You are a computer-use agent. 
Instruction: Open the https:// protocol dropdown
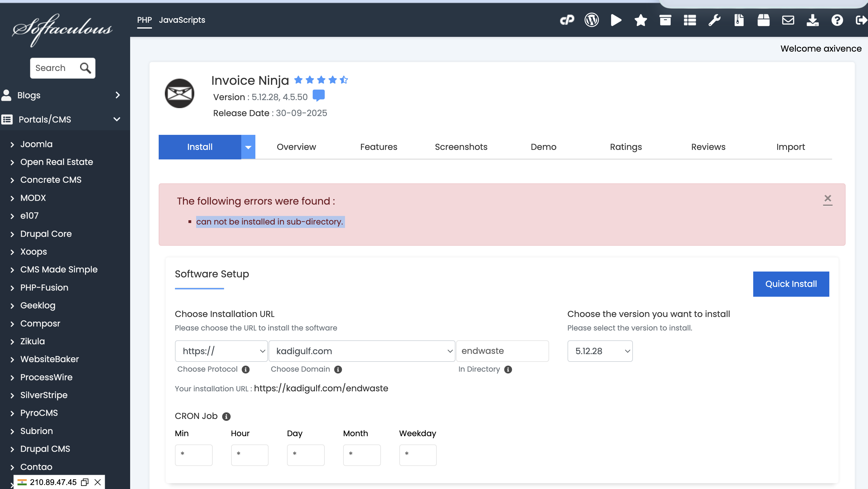221,351
